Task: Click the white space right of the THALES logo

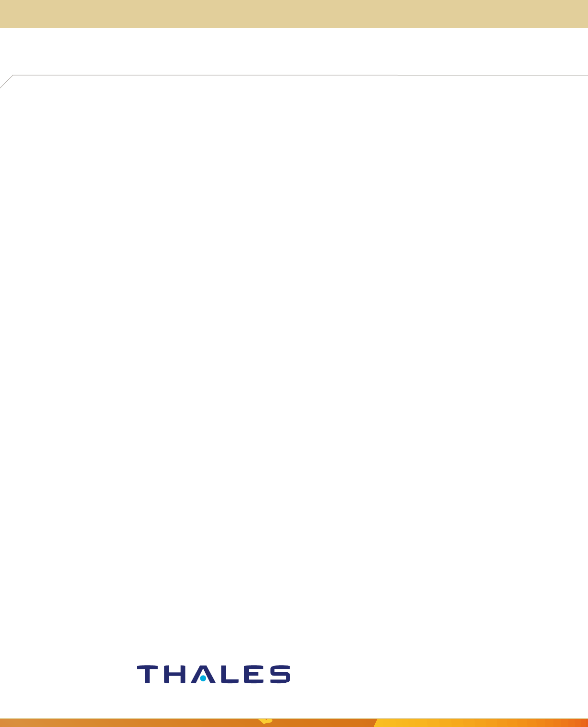Action: pyautogui.click(x=432, y=674)
